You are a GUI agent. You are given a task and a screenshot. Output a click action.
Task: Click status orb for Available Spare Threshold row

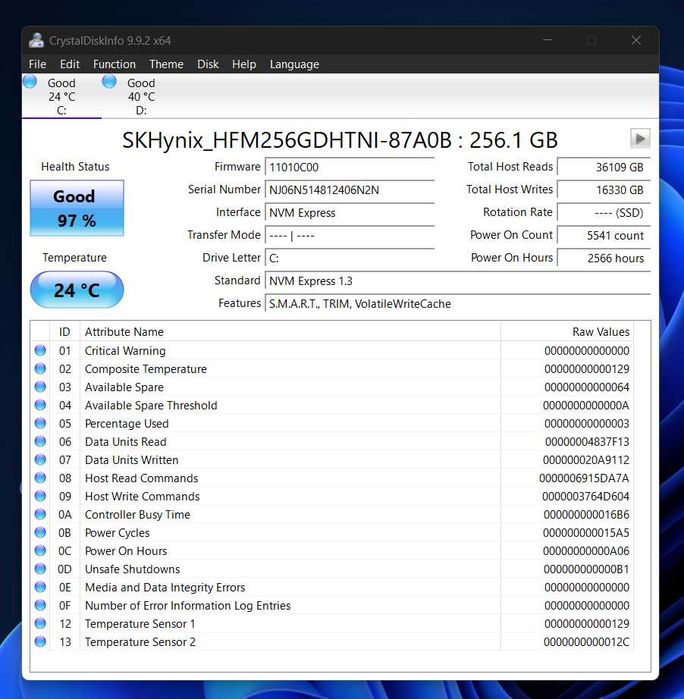pos(40,405)
